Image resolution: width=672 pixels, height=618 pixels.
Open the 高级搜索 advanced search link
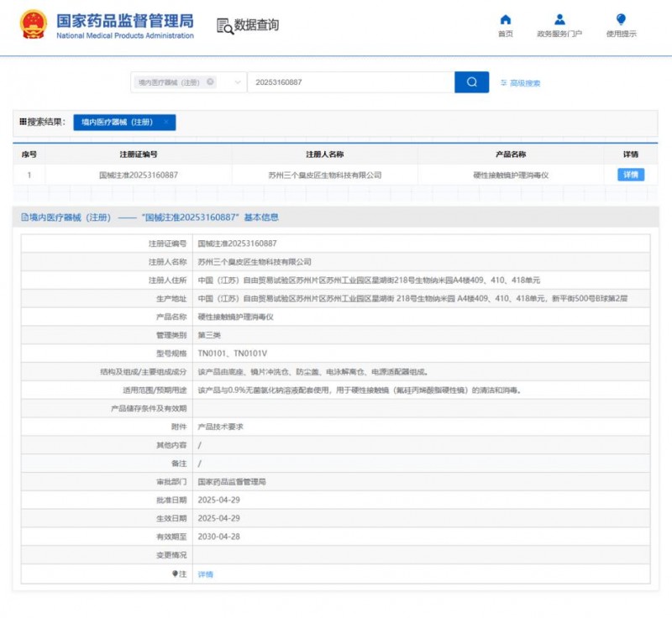525,83
